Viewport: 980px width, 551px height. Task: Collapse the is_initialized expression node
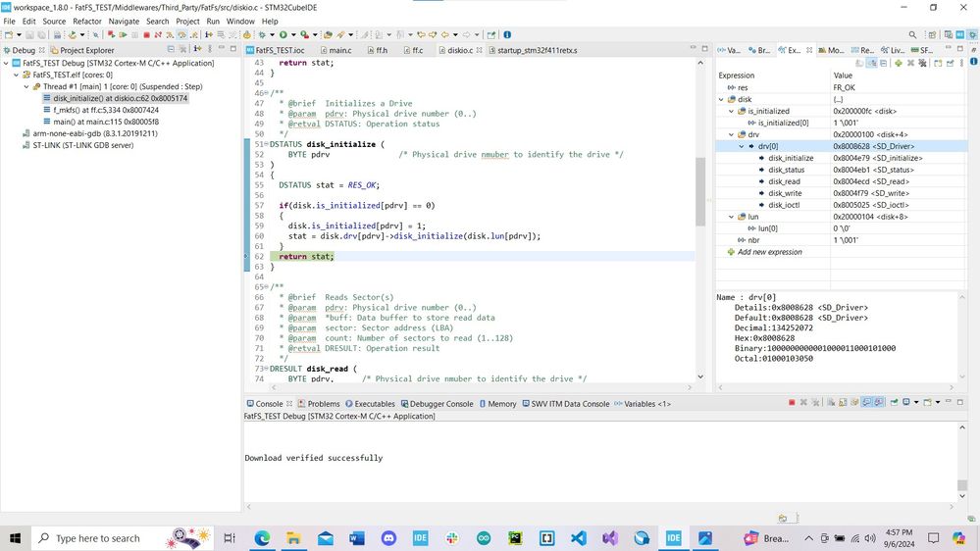(x=731, y=111)
